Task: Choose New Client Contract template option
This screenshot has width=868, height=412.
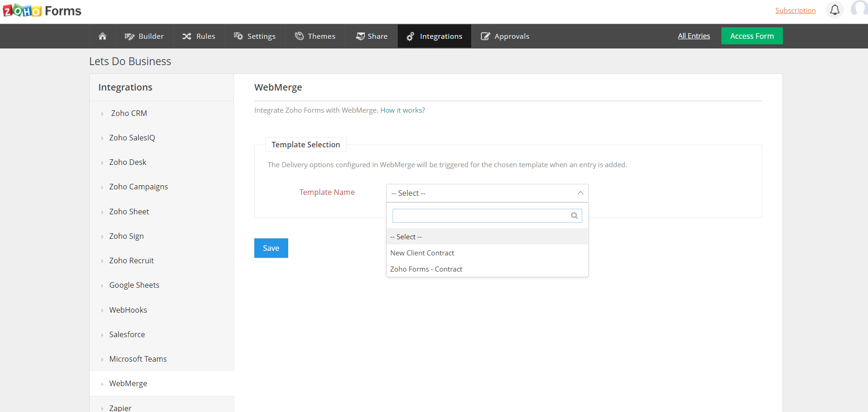Action: pyautogui.click(x=422, y=253)
